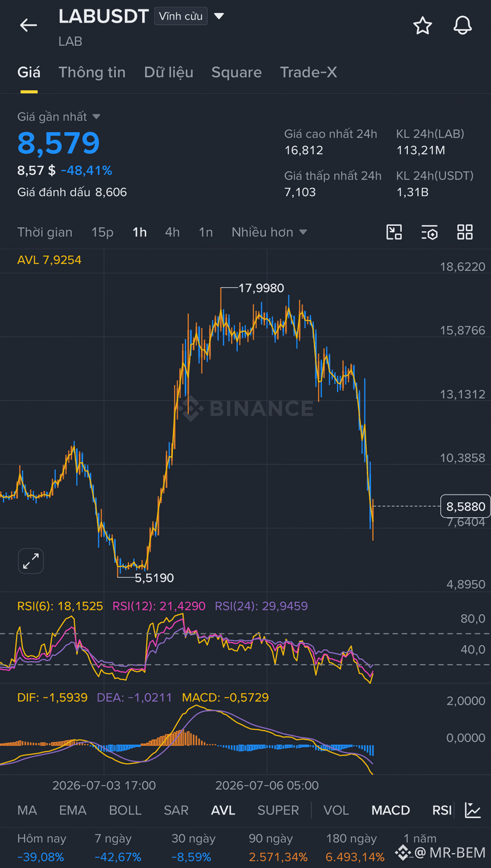This screenshot has height=868, width=491.
Task: Tap 180 ngày performance 6.493,14%
Action: tap(355, 857)
